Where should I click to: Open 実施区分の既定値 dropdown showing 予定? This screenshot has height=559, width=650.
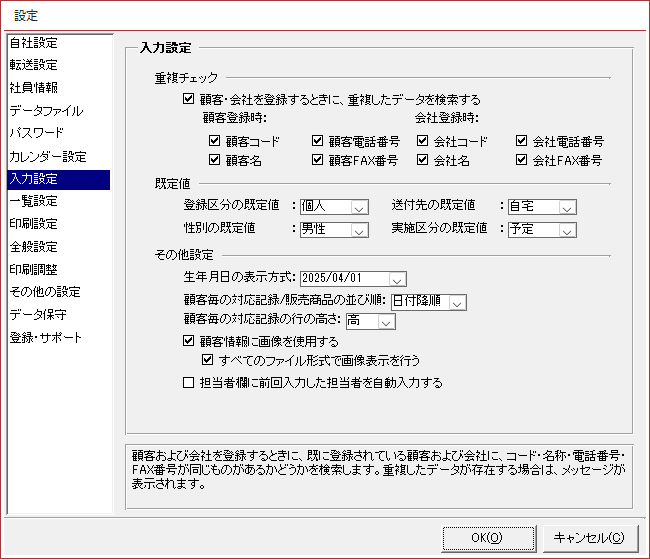[567, 229]
